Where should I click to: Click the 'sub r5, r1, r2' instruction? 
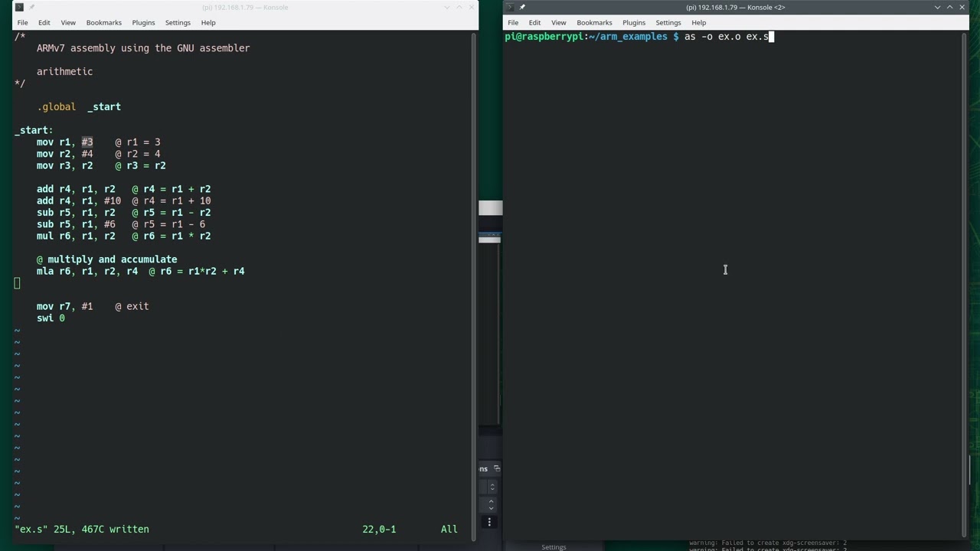pyautogui.click(x=76, y=213)
